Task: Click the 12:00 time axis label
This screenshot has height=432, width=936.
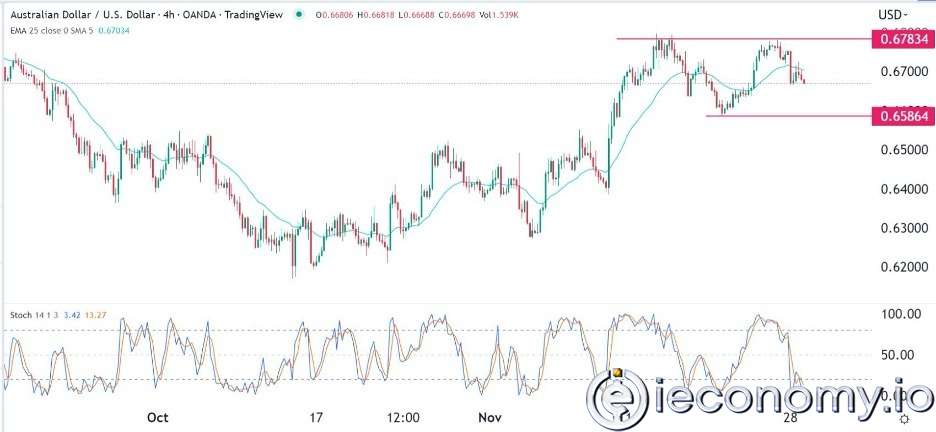Action: tap(403, 417)
